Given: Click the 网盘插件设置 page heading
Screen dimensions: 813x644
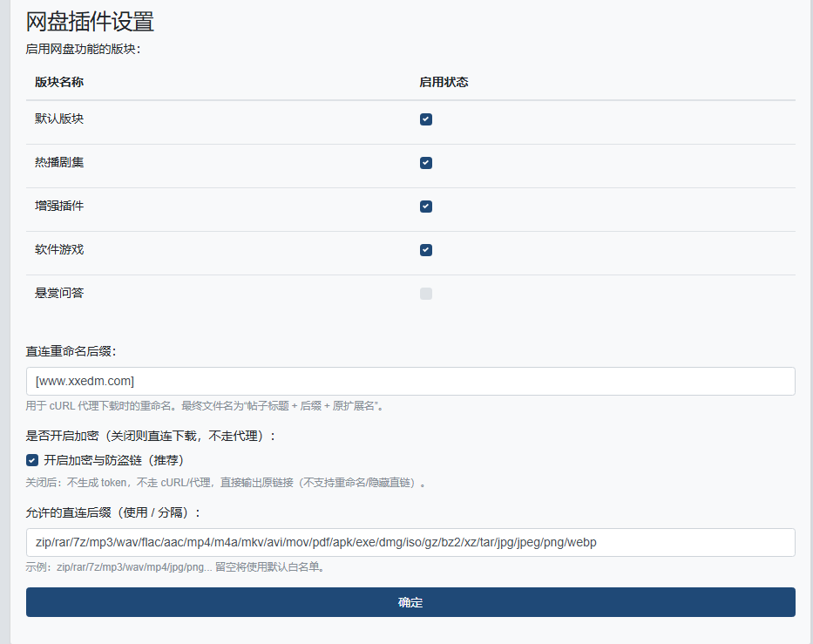Looking at the screenshot, I should coord(90,22).
